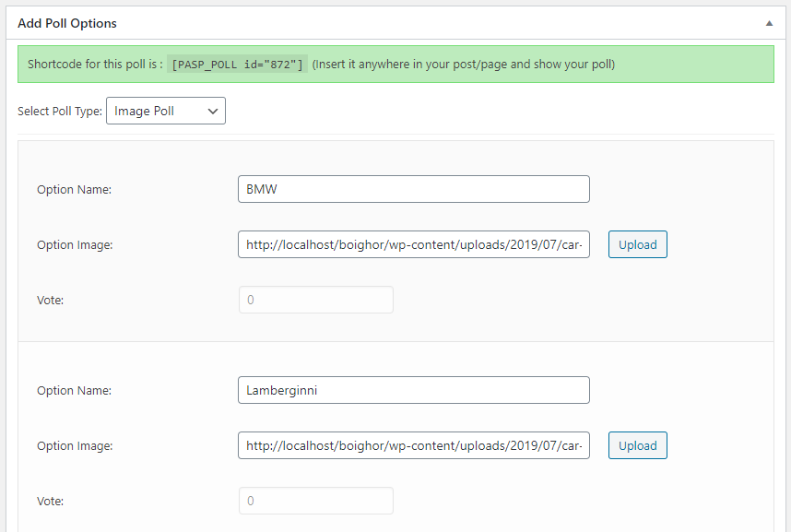The height and width of the screenshot is (532, 791).
Task: Click the Option Name label beside Lamberginni
Action: pos(74,390)
